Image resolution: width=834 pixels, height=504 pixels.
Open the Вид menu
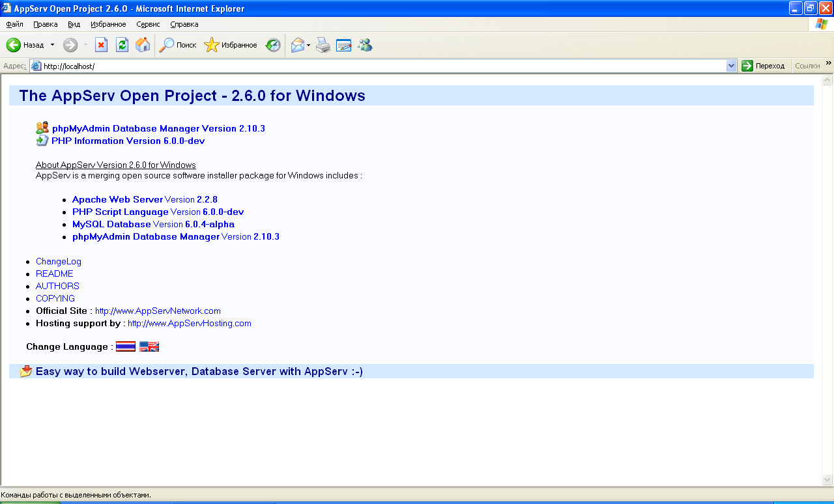(x=74, y=24)
